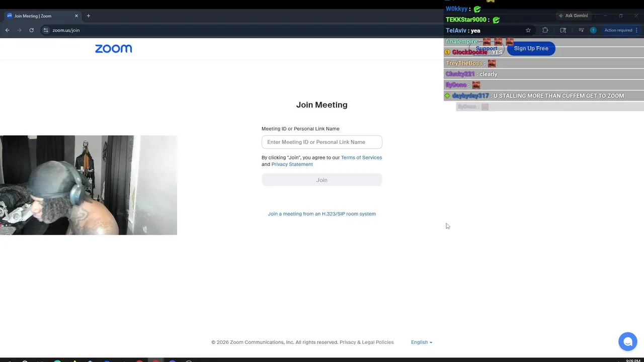Open the Privacy Statement link
The image size is (644, 362).
point(292,164)
